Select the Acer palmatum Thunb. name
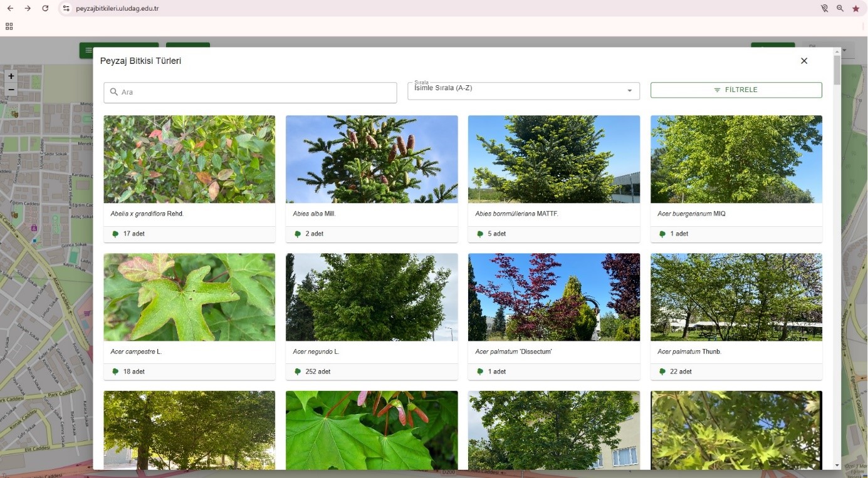 (x=689, y=351)
